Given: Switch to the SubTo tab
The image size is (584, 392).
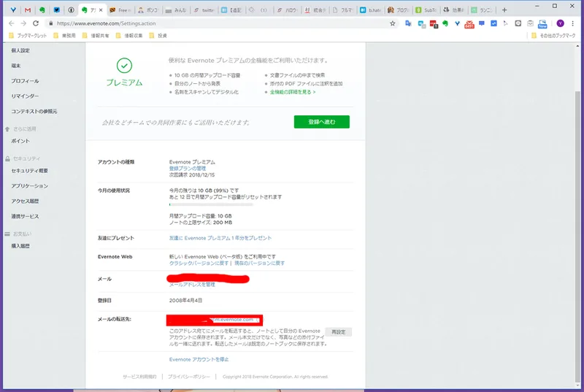Looking at the screenshot, I should click(426, 10).
